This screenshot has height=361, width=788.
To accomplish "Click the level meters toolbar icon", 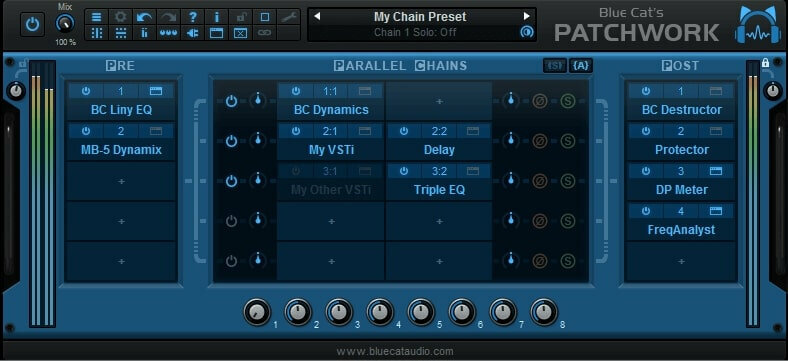I will [144, 33].
